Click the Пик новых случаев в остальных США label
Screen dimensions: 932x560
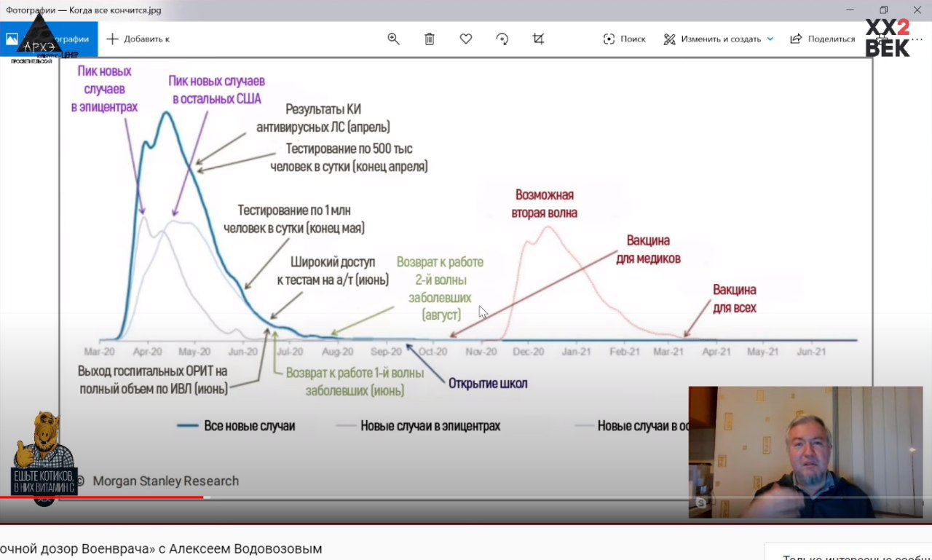tap(216, 90)
